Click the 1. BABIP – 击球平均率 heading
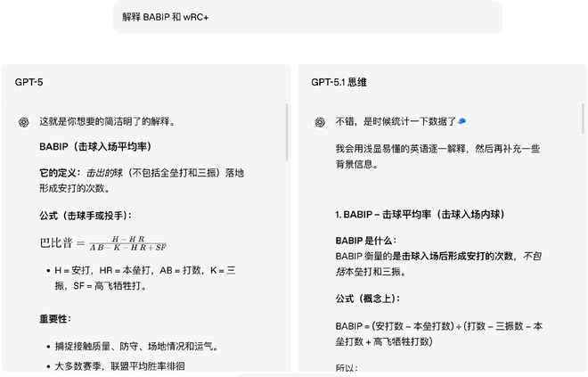Image resolution: width=588 pixels, height=377 pixels. coord(421,215)
